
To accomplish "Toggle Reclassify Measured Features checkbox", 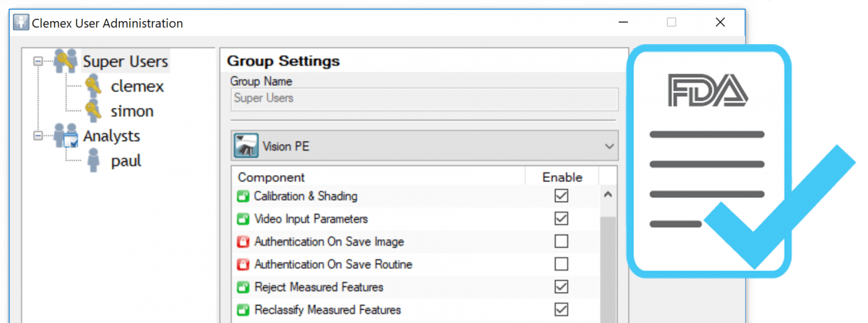I will pyautogui.click(x=561, y=309).
